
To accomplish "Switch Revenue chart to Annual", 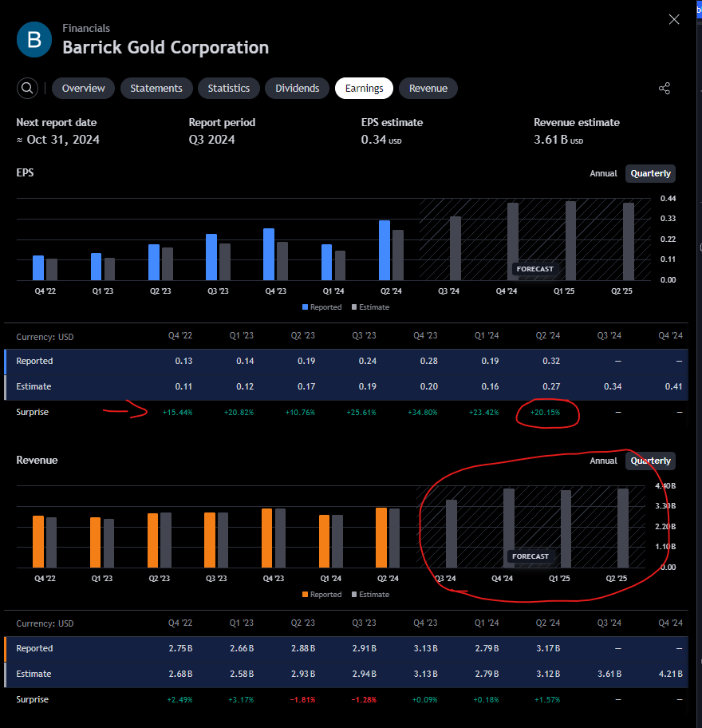I will [603, 461].
